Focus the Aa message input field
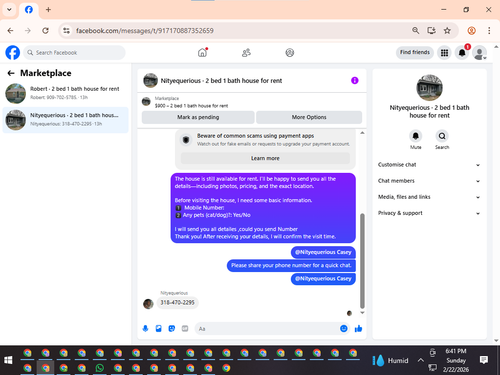 tap(266, 329)
